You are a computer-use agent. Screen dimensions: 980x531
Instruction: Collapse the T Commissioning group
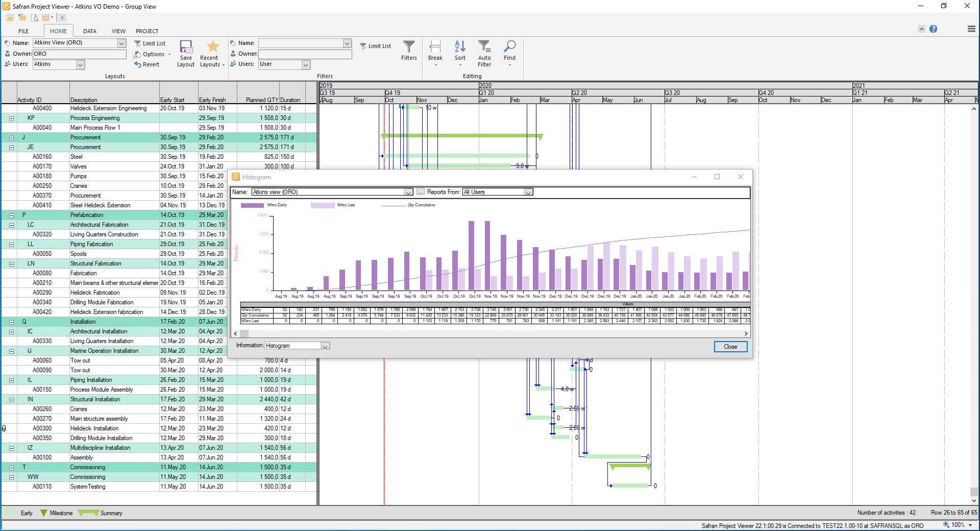11,468
